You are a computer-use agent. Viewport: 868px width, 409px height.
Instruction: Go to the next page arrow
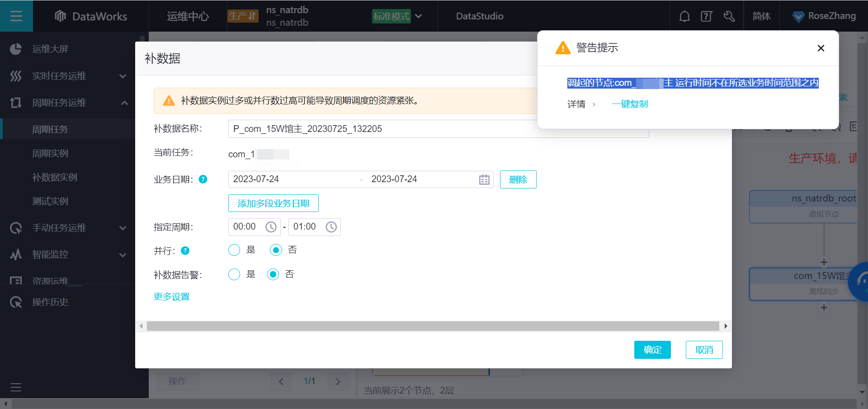pyautogui.click(x=338, y=381)
